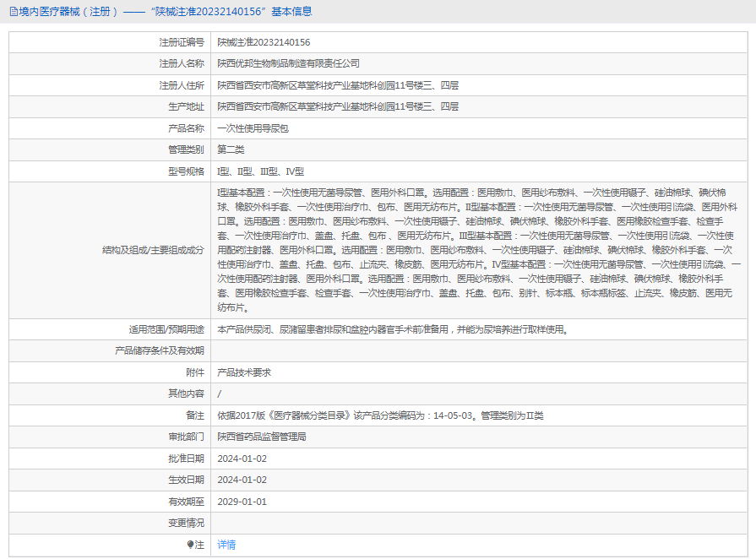Select registration number 陕械注准20232140156 cell value
Screen dimensions: 756x559
264,42
